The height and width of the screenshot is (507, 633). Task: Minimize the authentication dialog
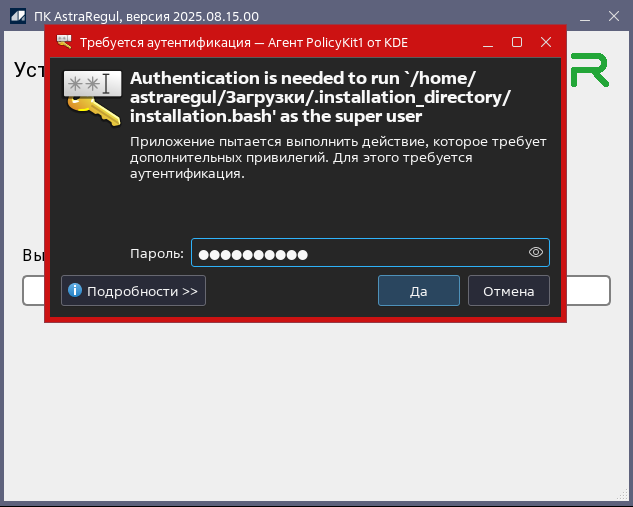click(489, 42)
